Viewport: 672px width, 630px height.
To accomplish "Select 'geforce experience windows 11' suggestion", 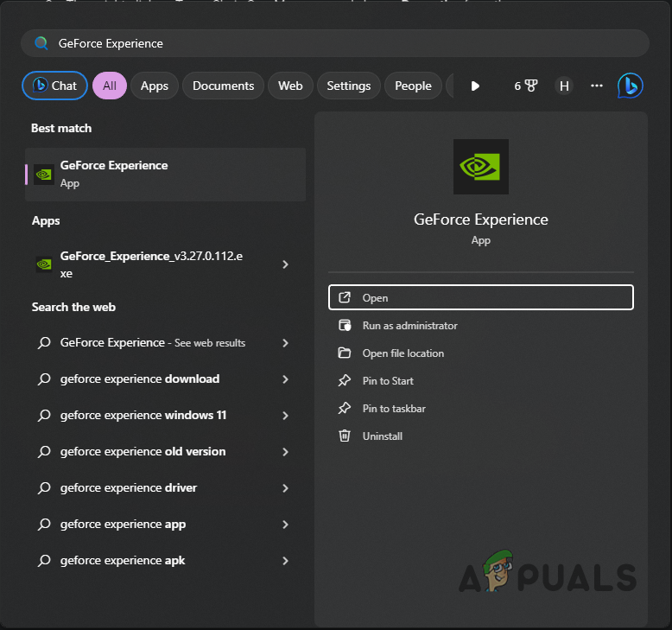I will [166, 415].
